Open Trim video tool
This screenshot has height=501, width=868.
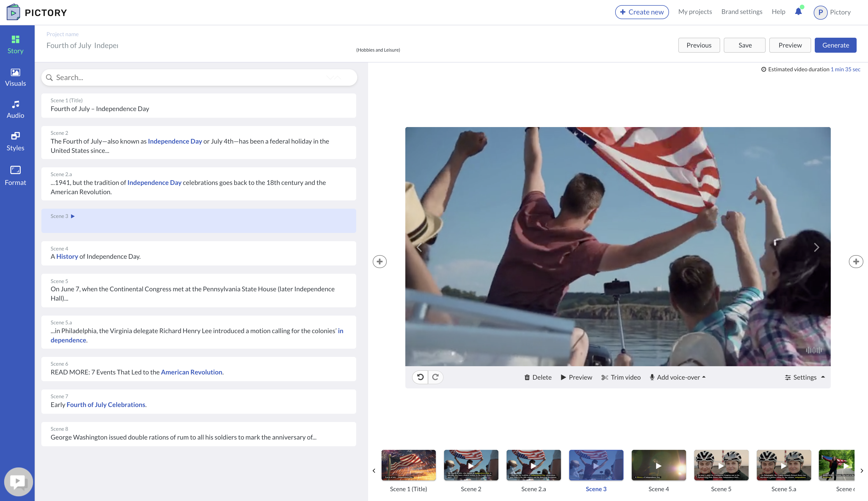tap(621, 377)
